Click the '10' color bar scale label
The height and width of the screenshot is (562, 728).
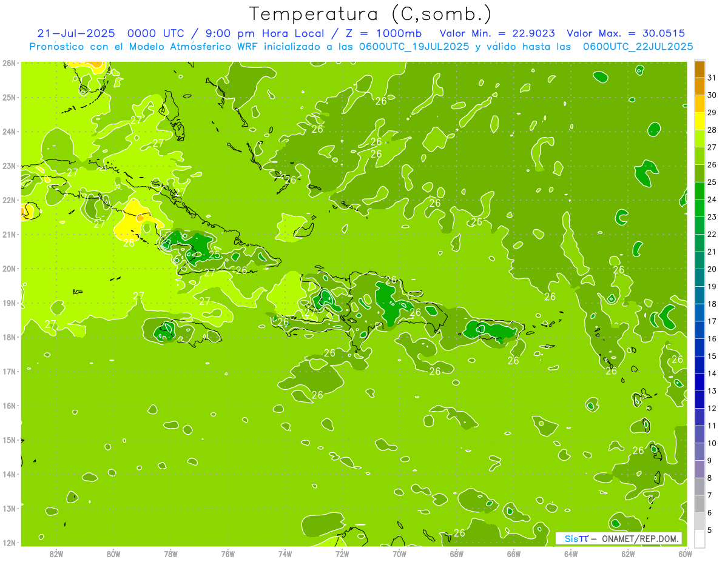(712, 443)
